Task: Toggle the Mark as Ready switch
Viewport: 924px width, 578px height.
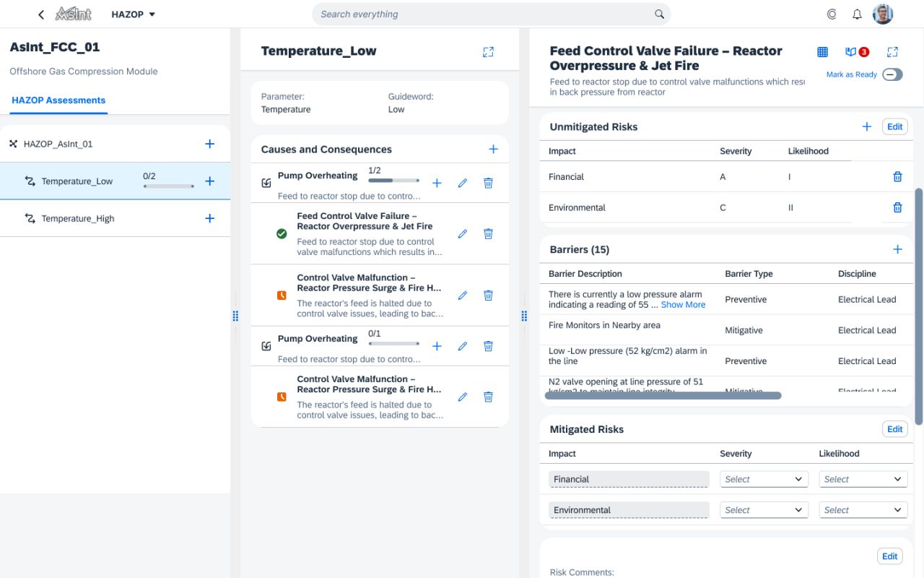Action: (x=892, y=74)
